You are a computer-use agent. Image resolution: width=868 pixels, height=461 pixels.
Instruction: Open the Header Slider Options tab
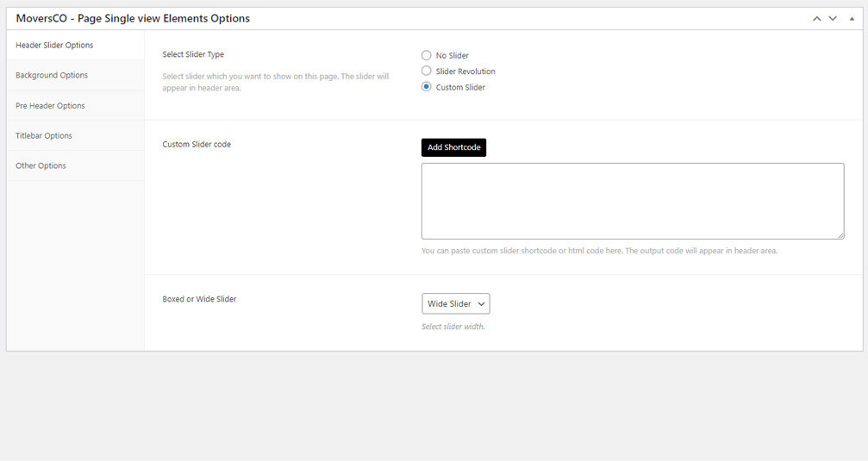(54, 45)
